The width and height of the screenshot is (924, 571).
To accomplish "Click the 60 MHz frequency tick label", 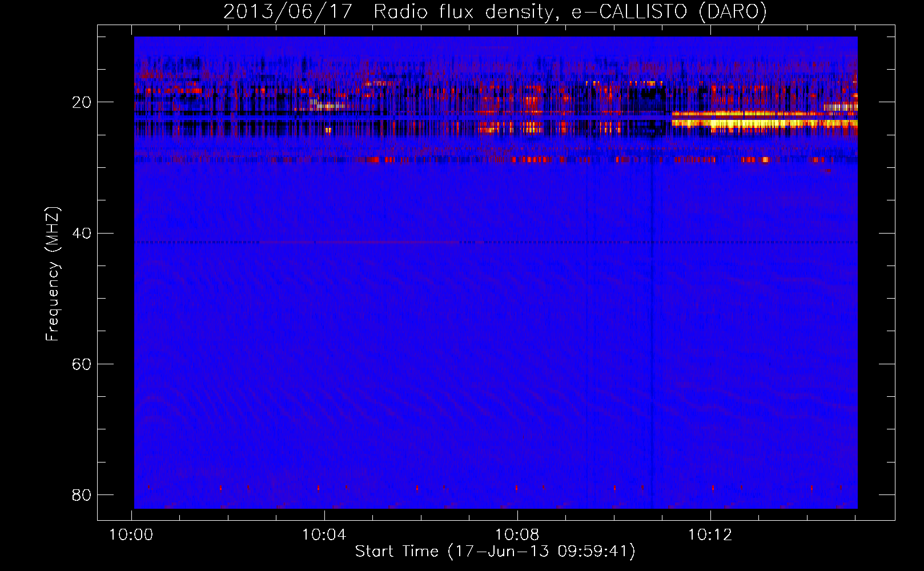I will pyautogui.click(x=82, y=364).
